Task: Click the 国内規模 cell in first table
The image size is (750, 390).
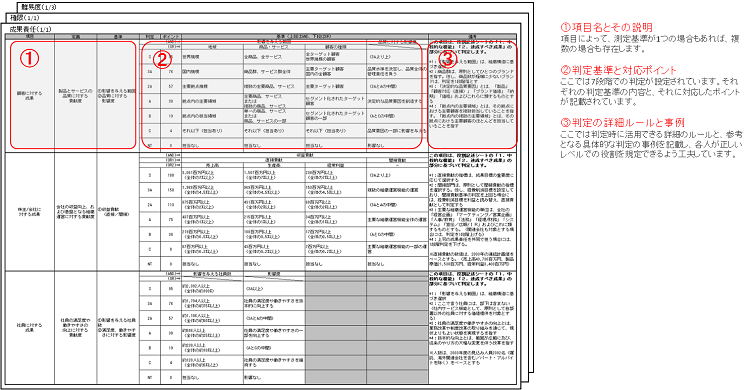Action: tap(212, 72)
